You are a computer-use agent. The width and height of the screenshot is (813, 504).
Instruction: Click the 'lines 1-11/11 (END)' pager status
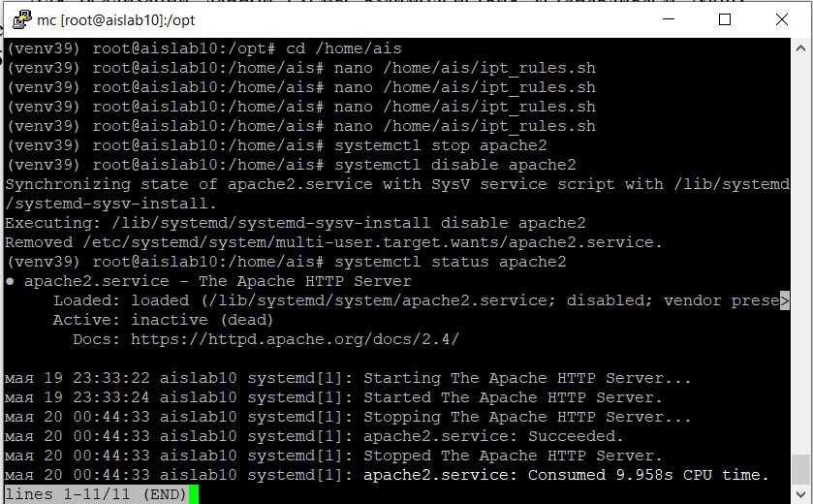96,494
